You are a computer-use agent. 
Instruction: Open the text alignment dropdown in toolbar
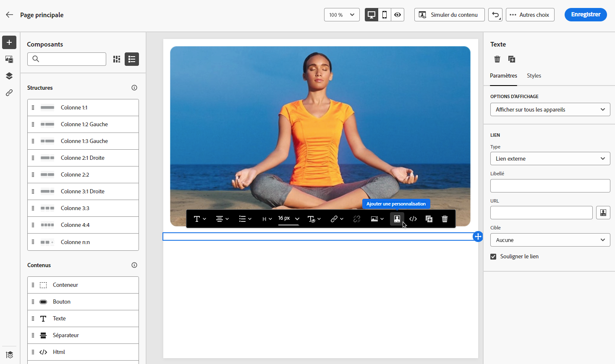coord(222,219)
